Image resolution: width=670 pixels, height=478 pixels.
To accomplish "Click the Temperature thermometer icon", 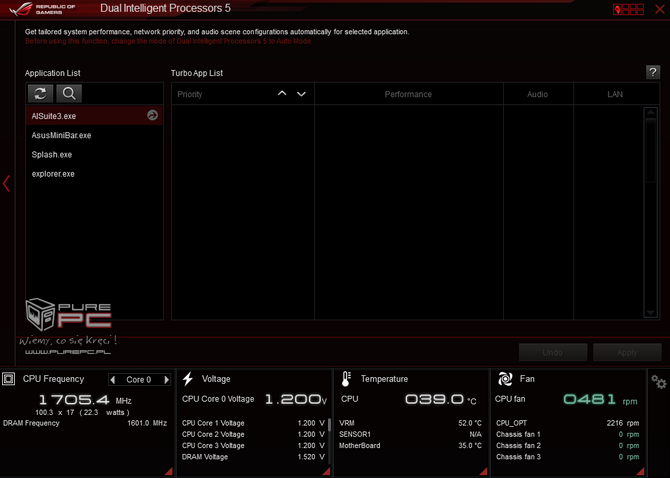I will click(x=346, y=379).
